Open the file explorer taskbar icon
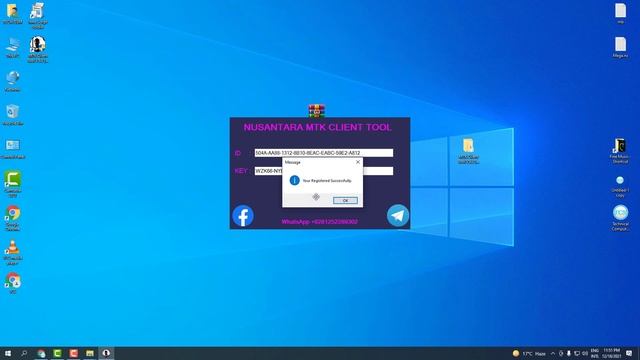 click(x=90, y=353)
